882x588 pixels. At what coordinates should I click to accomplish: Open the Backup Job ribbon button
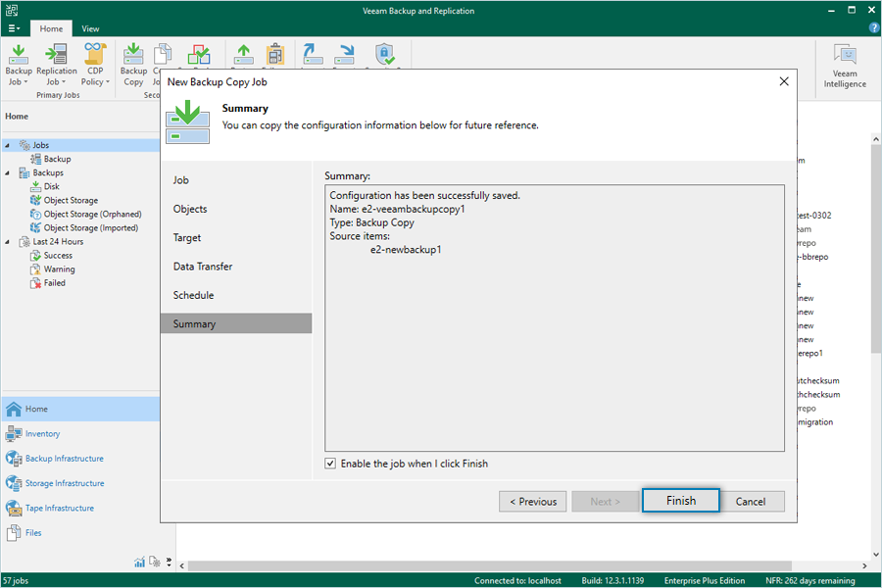coord(19,65)
